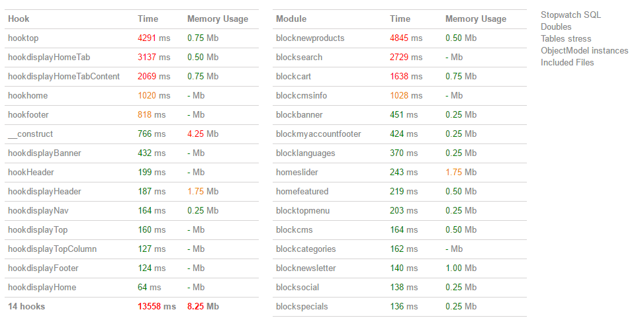Click the __construct hook entry
The width and height of the screenshot is (644, 320).
pyautogui.click(x=30, y=134)
